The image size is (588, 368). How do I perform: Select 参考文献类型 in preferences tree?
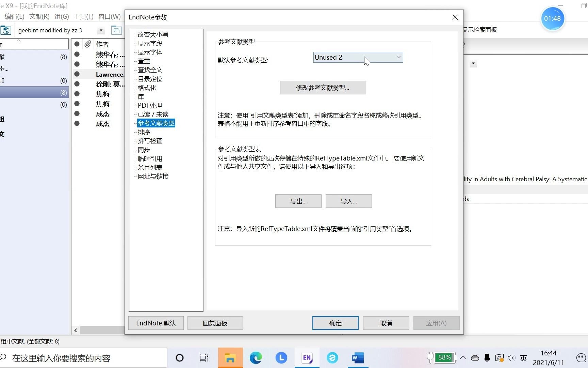click(156, 123)
